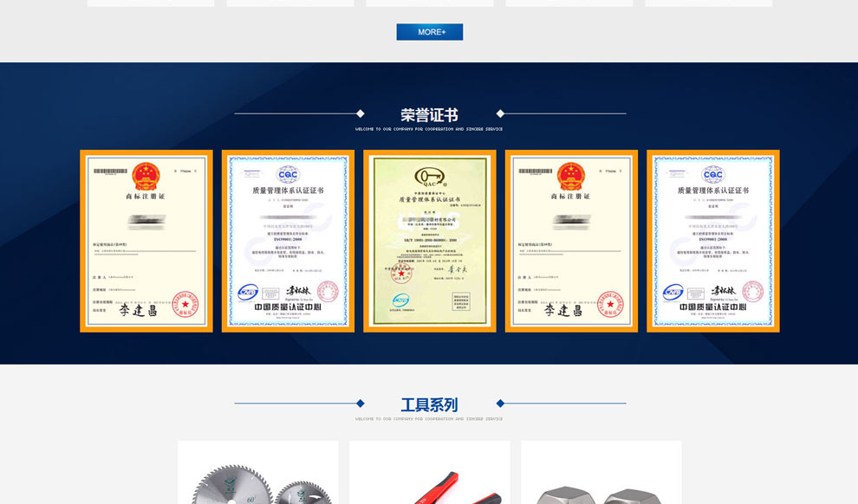Open the leftmost 商标注册证 certificate image
This screenshot has width=858, height=504.
tap(146, 241)
